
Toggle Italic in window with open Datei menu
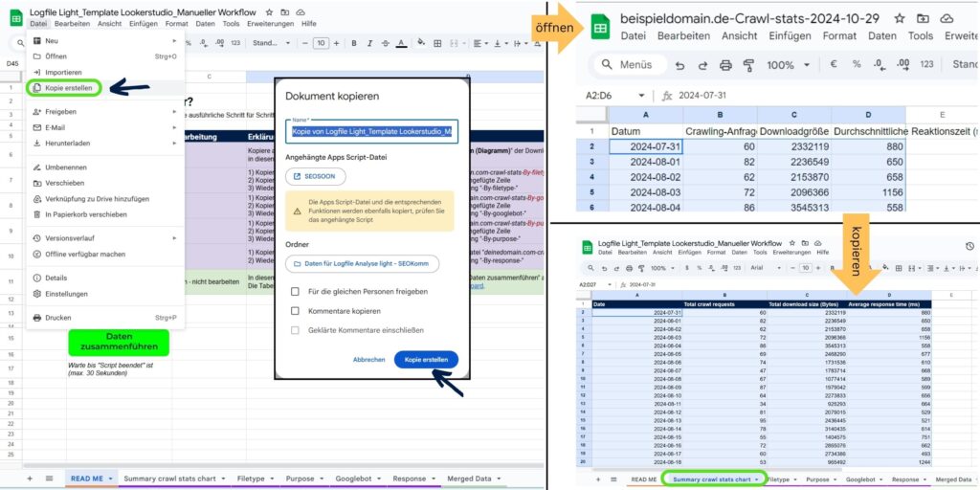(x=369, y=43)
